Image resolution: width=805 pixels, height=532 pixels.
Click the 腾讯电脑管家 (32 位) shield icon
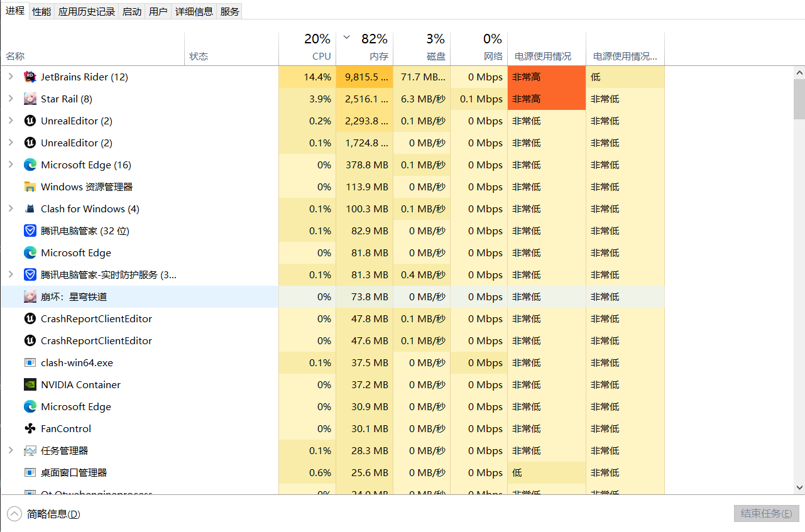pos(30,231)
